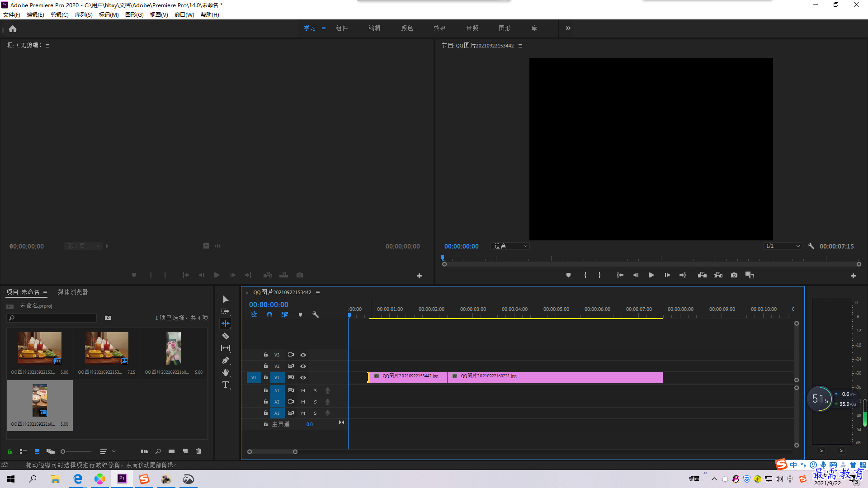Select the Ripple Edit tool
Viewport: 868px width, 488px height.
tap(226, 324)
